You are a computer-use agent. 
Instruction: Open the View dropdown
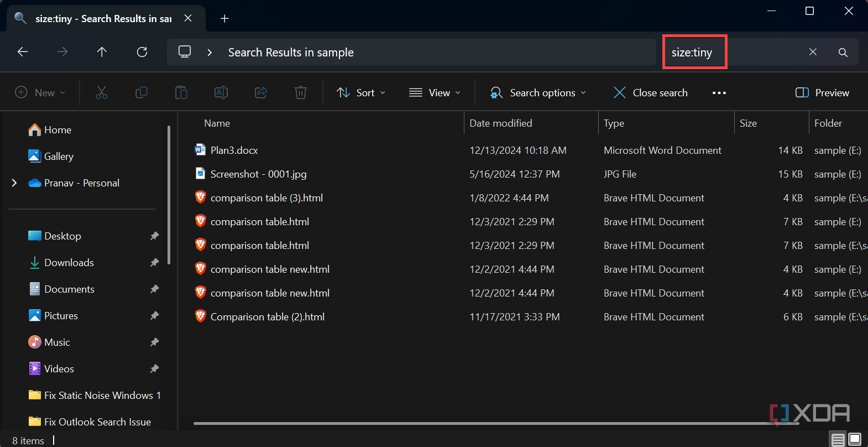(435, 93)
